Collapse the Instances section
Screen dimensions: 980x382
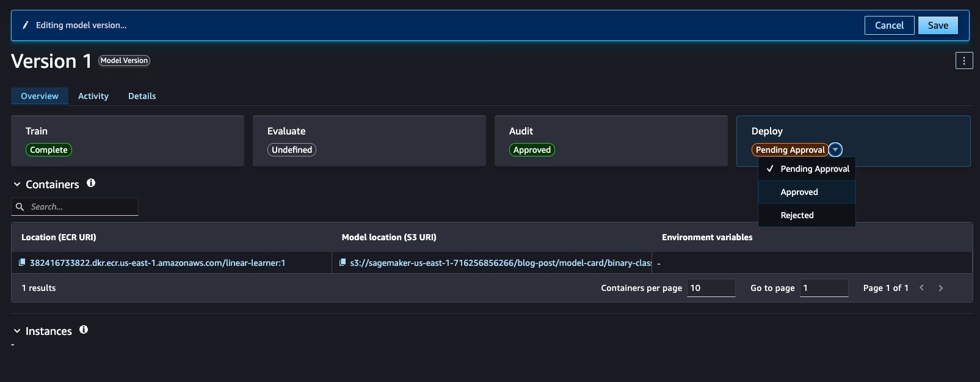(17, 331)
